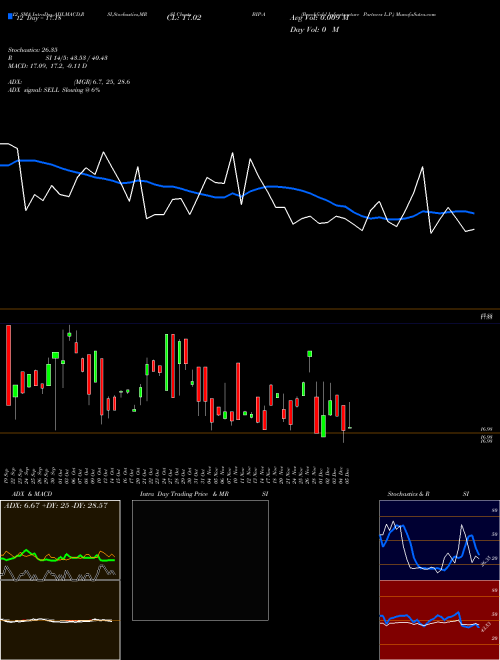500x660 pixels.
Task: Select the 'Stochastics: 26.33' reading
Action: coord(32,50)
